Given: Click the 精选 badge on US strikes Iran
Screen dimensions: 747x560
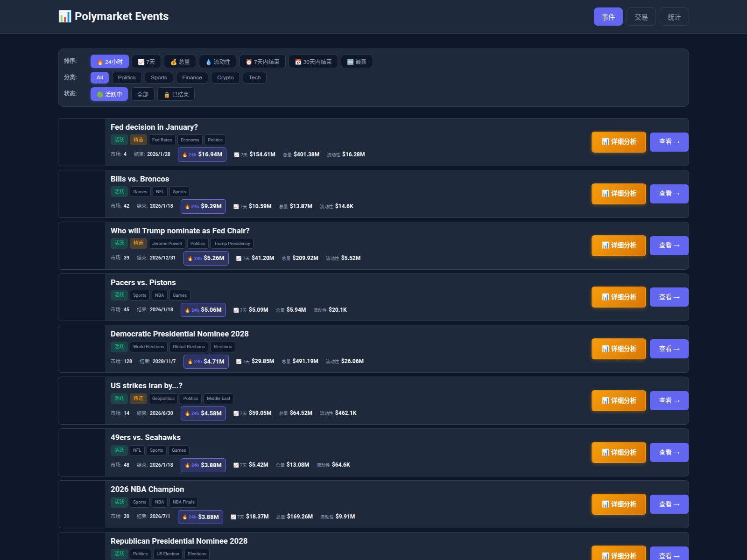Looking at the screenshot, I should tap(138, 398).
